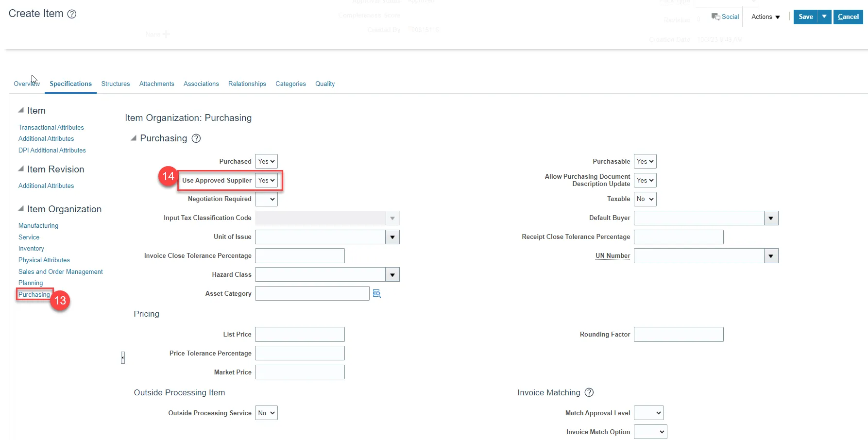Screen dimensions: 868x440
Task: Expand the Hazard Class combo box
Action: (x=392, y=275)
